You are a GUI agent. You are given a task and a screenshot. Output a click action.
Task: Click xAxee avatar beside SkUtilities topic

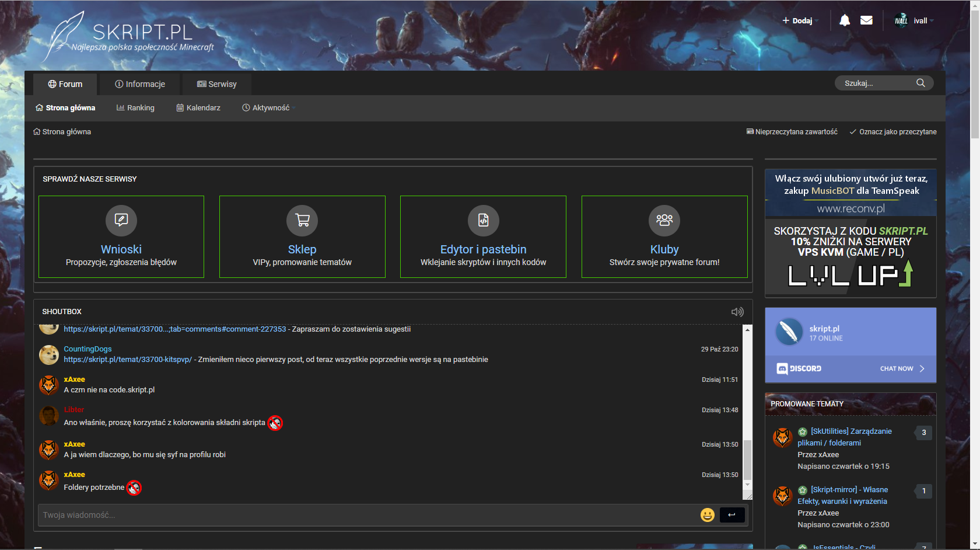click(782, 437)
